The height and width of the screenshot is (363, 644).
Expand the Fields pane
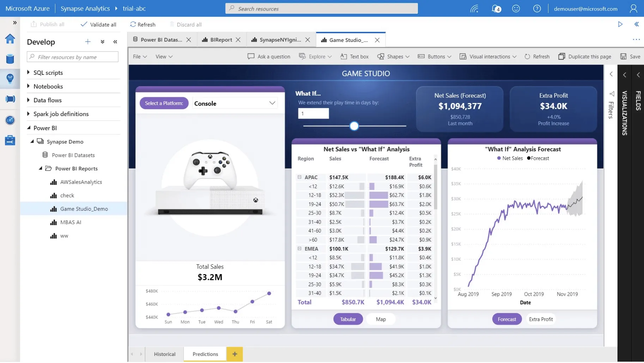638,75
